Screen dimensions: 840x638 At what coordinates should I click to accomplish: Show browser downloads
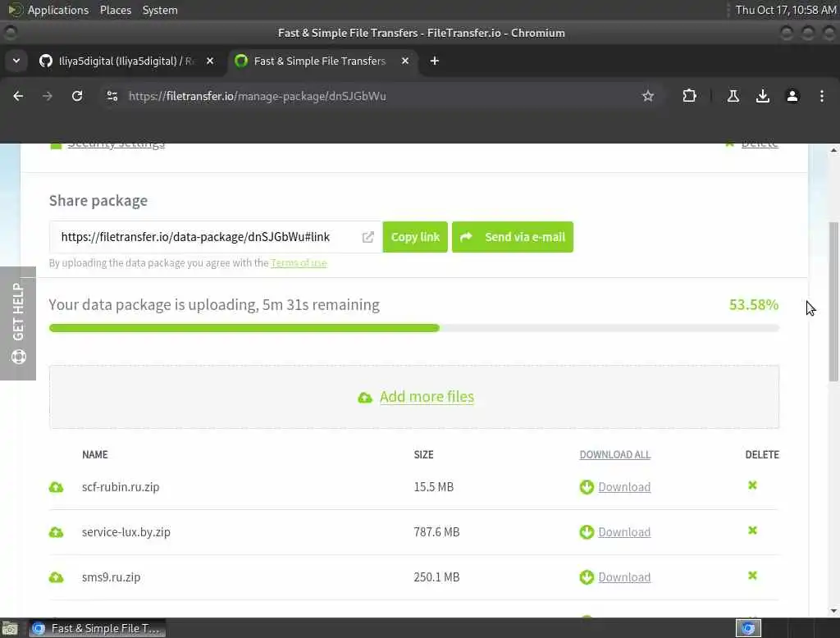[x=763, y=96]
